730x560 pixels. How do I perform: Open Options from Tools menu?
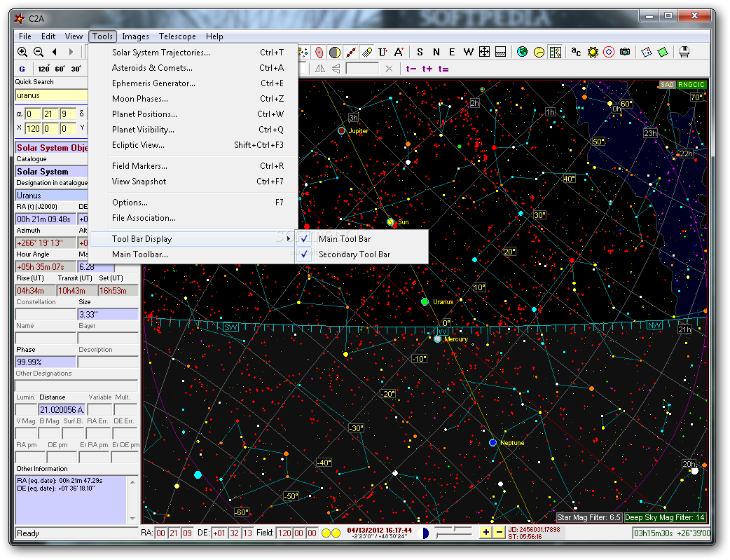tap(193, 202)
